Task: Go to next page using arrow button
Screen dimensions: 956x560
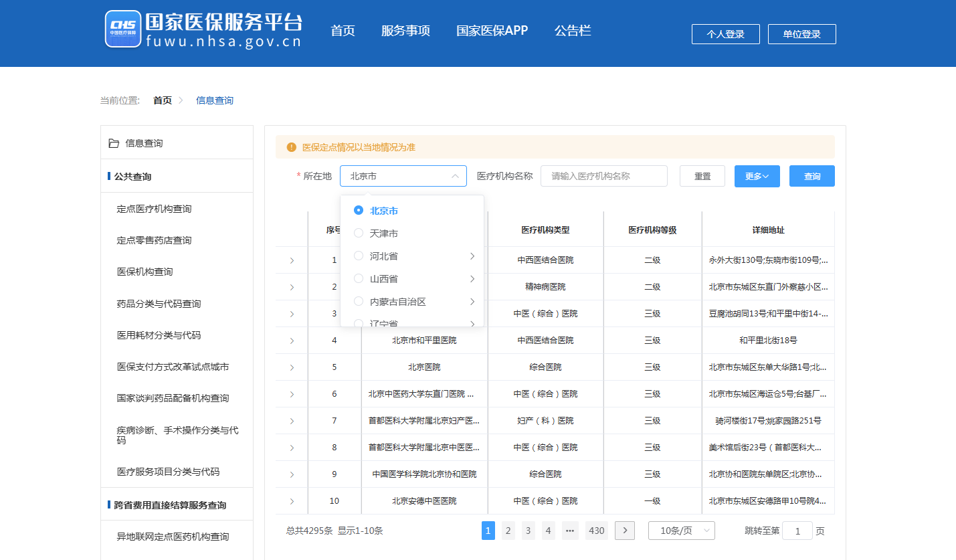Action: [624, 531]
